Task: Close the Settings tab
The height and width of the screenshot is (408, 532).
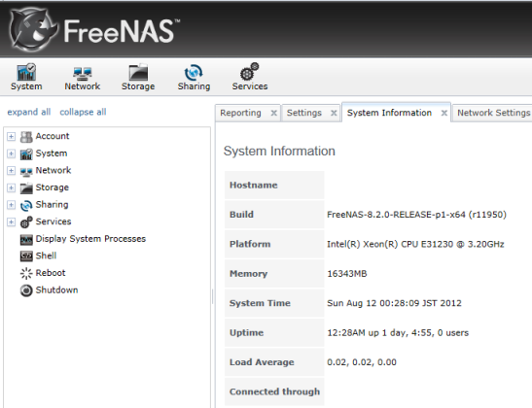Action: click(x=334, y=114)
